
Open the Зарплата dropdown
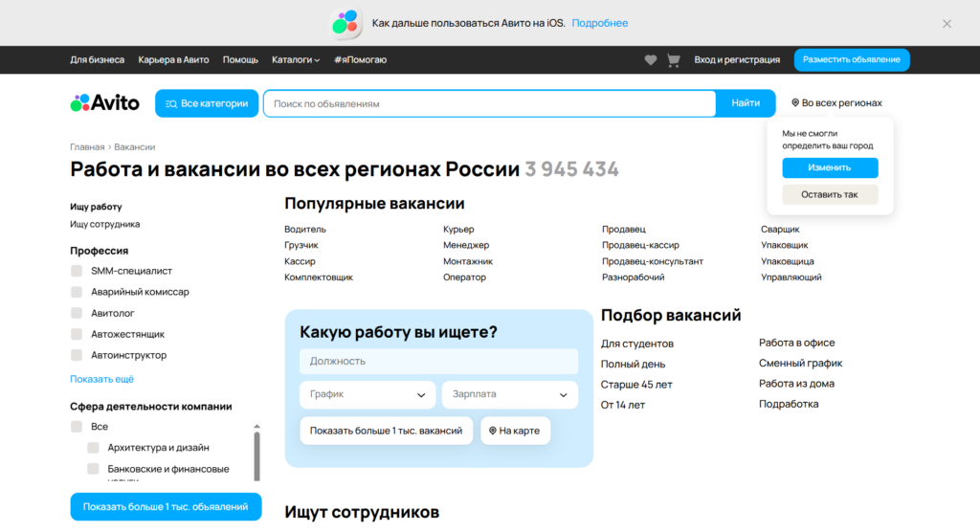click(x=510, y=394)
